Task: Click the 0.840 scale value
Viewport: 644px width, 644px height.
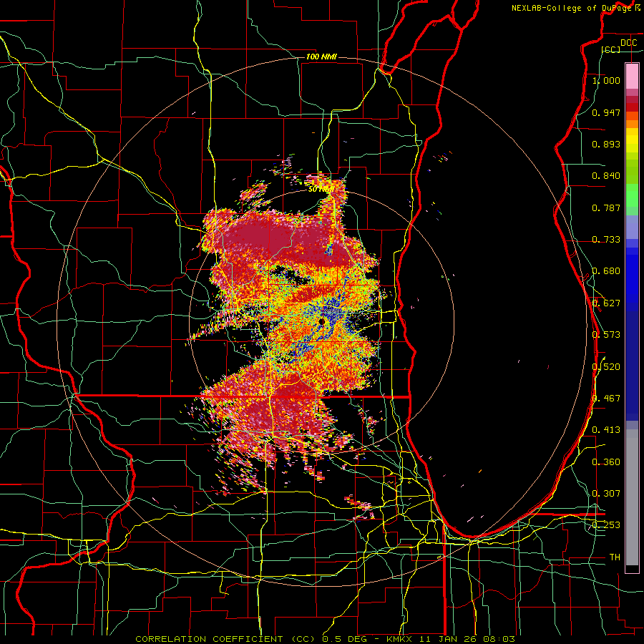Action: click(606, 176)
